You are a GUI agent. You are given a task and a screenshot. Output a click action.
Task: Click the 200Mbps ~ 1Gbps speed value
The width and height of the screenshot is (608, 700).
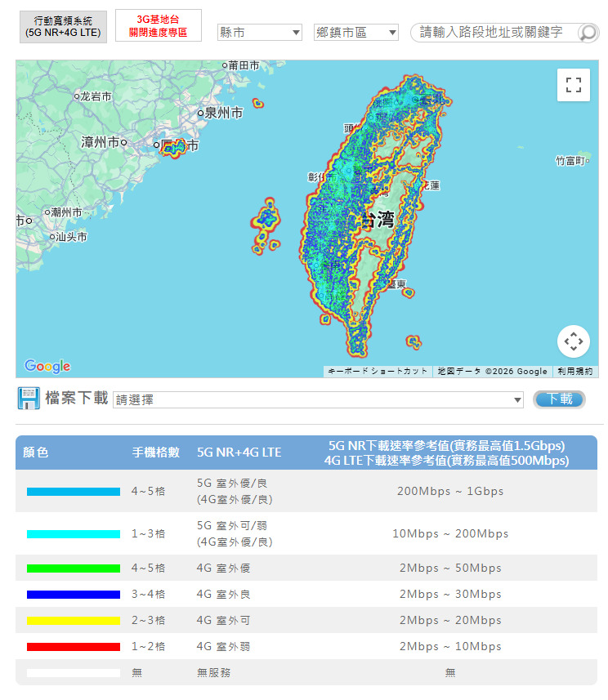pos(450,491)
